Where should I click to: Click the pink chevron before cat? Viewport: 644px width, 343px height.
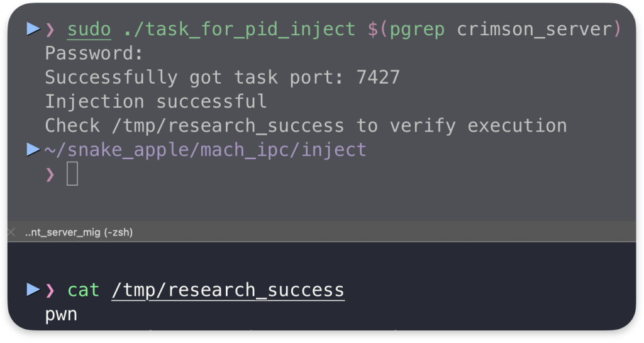click(50, 290)
